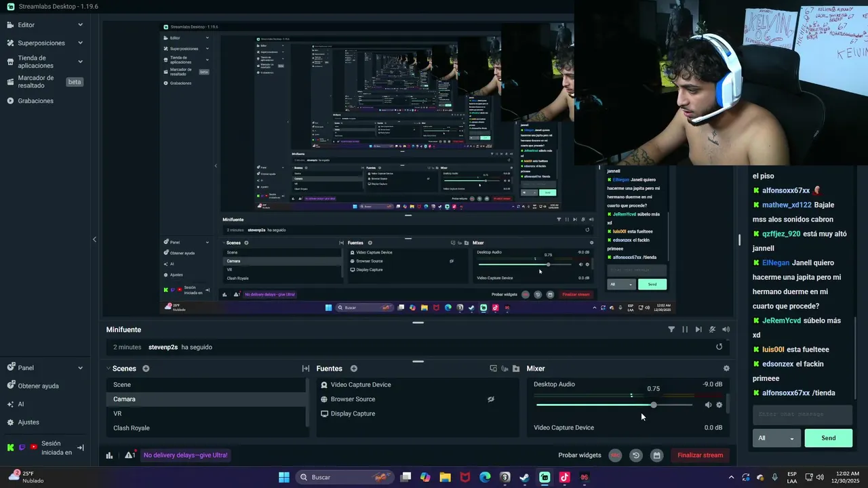Open scene transitions next to Scenes

(306, 369)
